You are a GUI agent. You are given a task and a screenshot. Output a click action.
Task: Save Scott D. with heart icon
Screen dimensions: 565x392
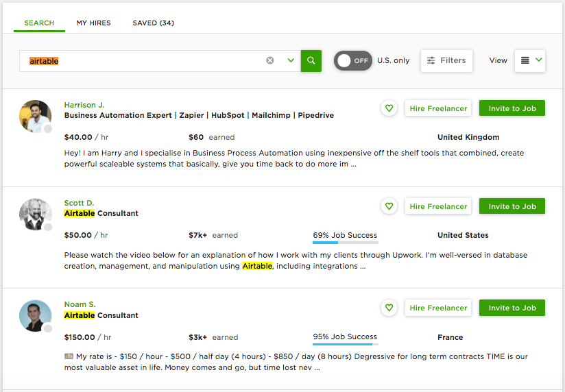(x=389, y=206)
